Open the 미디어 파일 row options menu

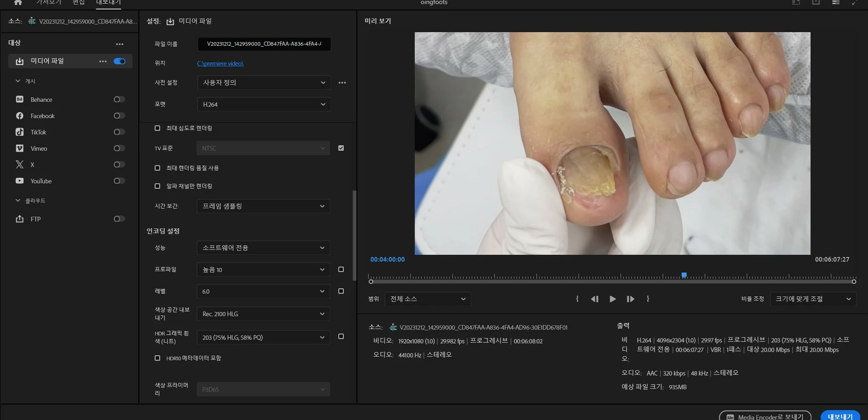(x=103, y=61)
